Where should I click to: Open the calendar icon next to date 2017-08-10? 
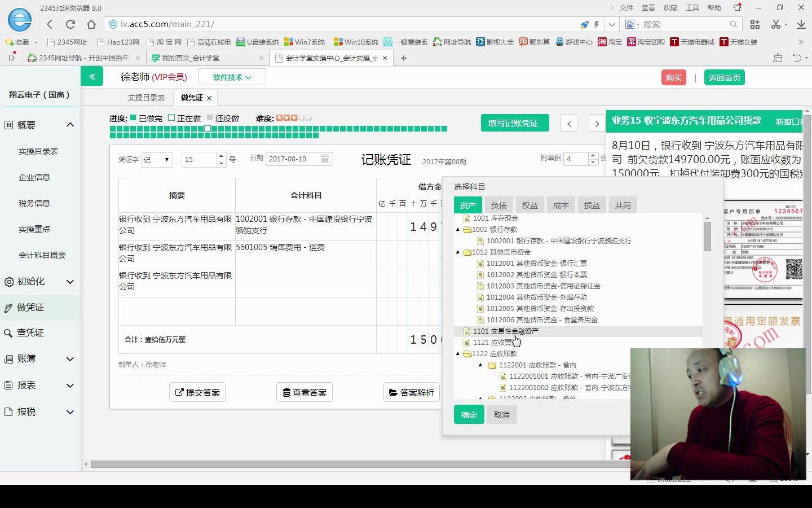tap(325, 159)
